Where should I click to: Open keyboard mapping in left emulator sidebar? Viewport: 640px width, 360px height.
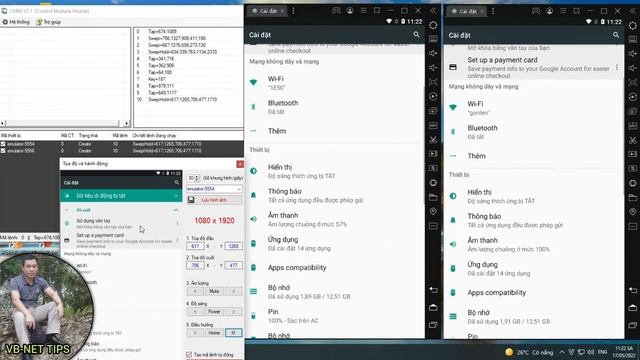(x=433, y=39)
